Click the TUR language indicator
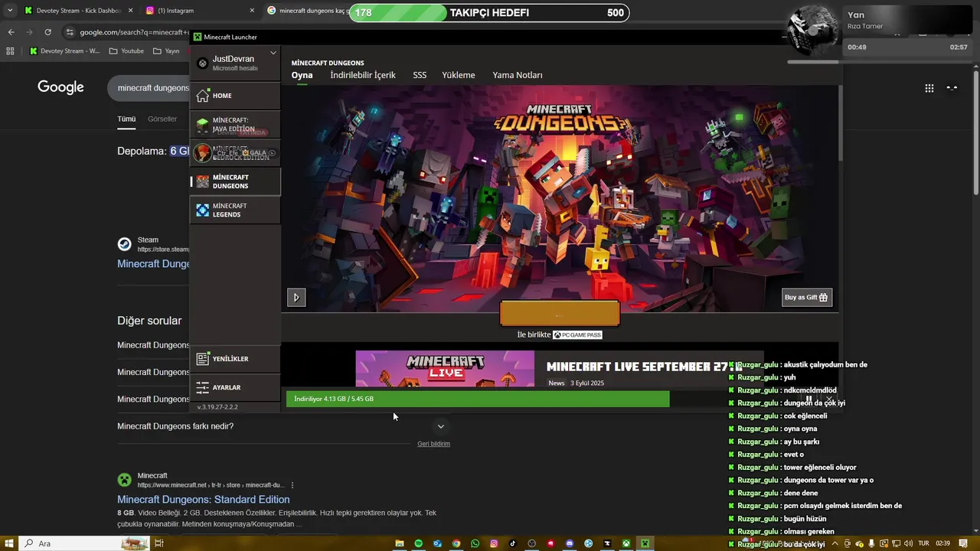Image resolution: width=980 pixels, height=551 pixels. point(923,543)
